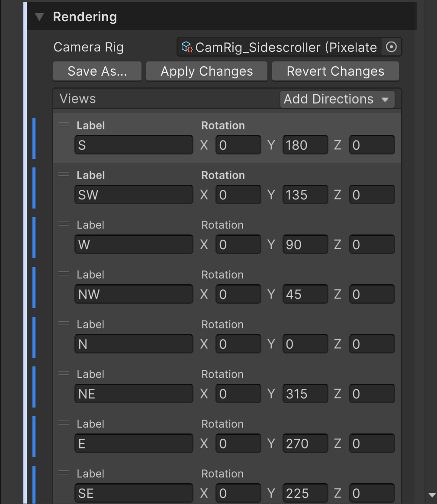Click Rotation Y field showing 180
Image resolution: width=437 pixels, height=504 pixels.
[305, 145]
